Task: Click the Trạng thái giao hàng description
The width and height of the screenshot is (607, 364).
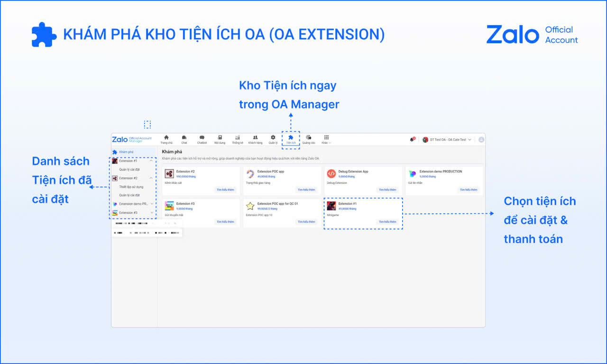Action: [258, 183]
